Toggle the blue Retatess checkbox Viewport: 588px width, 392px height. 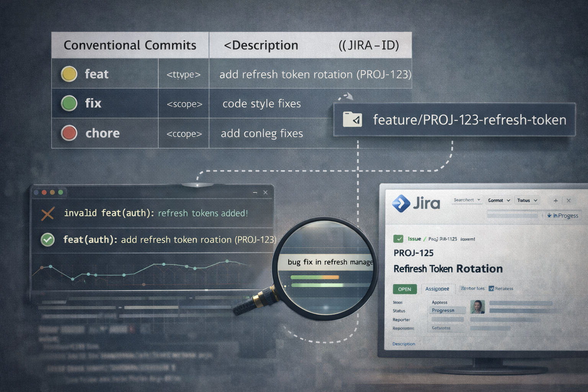click(x=491, y=289)
